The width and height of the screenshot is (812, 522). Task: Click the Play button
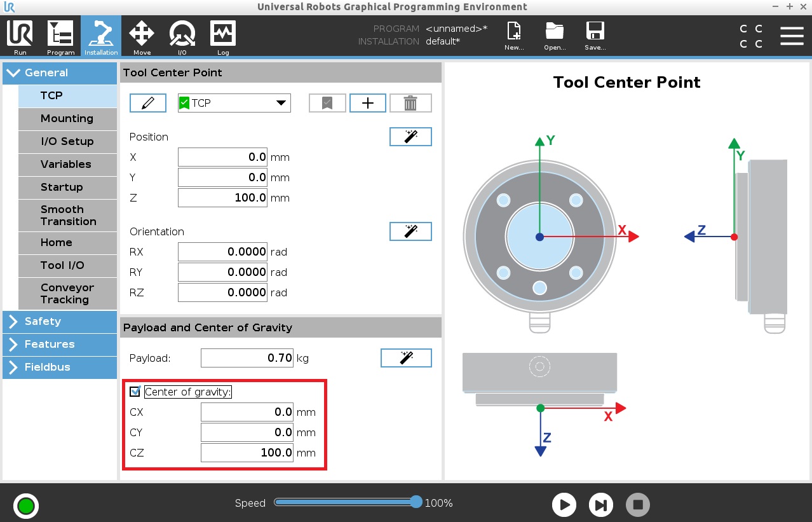[564, 505]
